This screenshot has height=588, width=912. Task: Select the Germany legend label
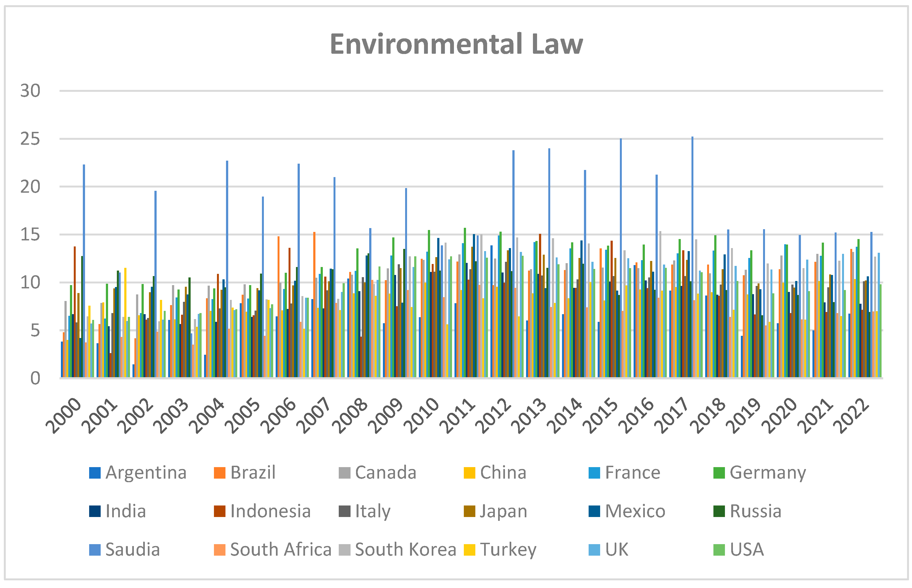pos(768,473)
